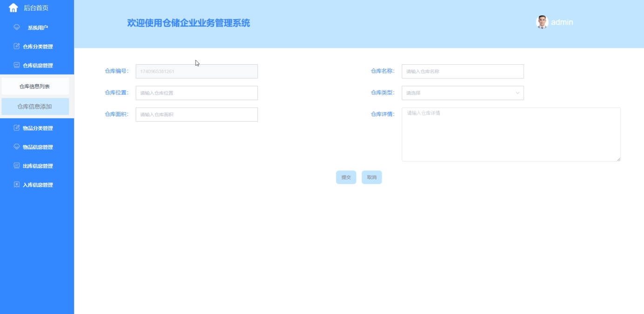Focus the 仓库面积 input field

196,115
